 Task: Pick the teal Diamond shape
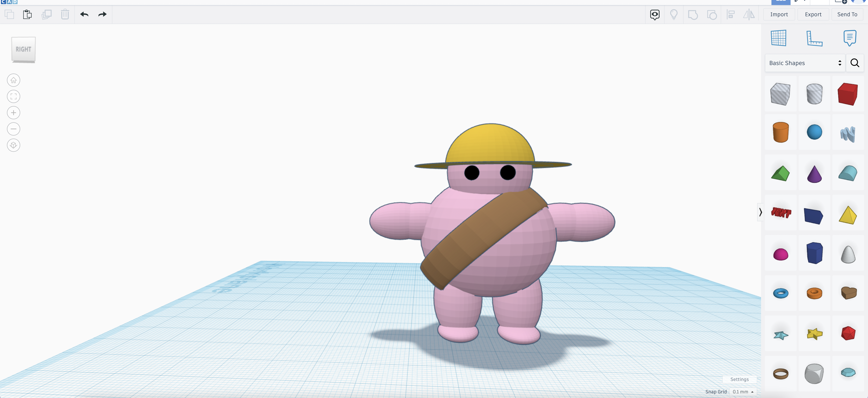(848, 372)
